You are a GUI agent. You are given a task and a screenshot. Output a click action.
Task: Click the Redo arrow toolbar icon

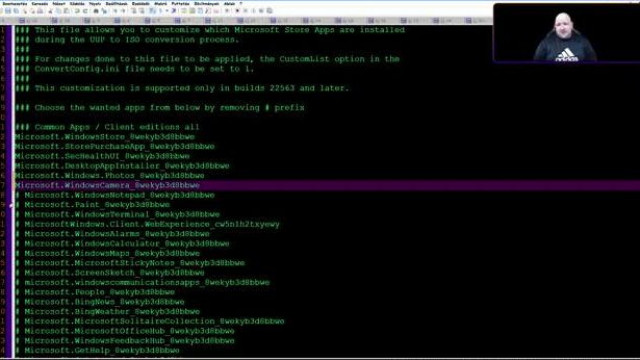tap(85, 11)
